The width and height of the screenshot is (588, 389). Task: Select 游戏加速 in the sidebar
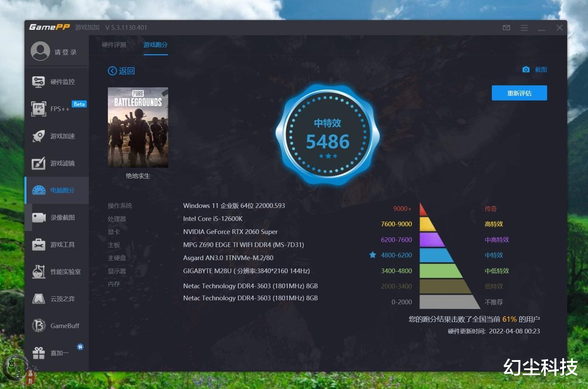click(x=62, y=136)
